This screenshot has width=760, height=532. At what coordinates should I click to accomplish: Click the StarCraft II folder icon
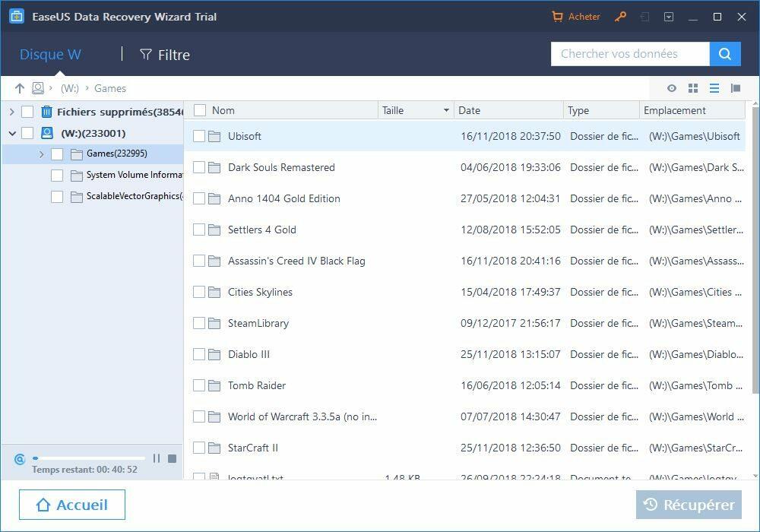(214, 448)
